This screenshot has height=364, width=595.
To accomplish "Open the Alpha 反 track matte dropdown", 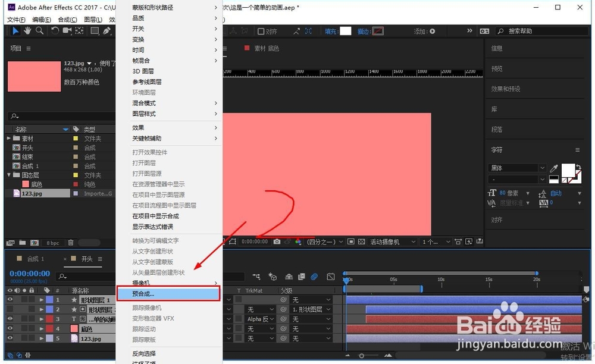I will point(261,319).
